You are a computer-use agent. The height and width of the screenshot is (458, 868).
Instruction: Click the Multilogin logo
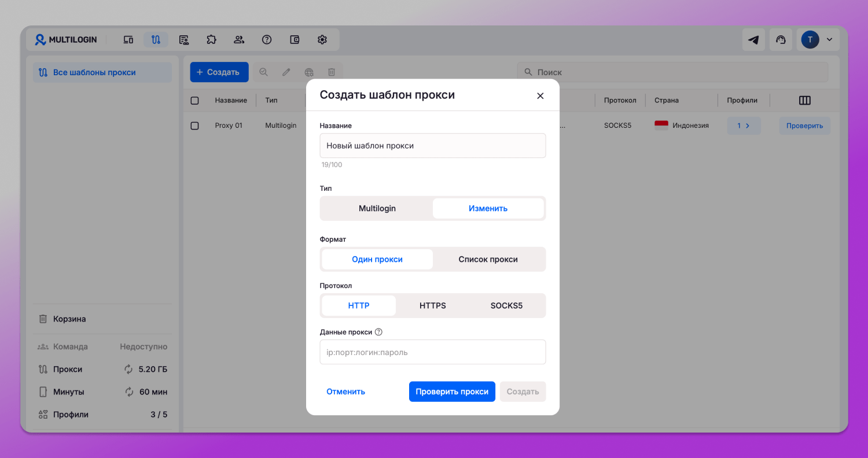coord(65,40)
